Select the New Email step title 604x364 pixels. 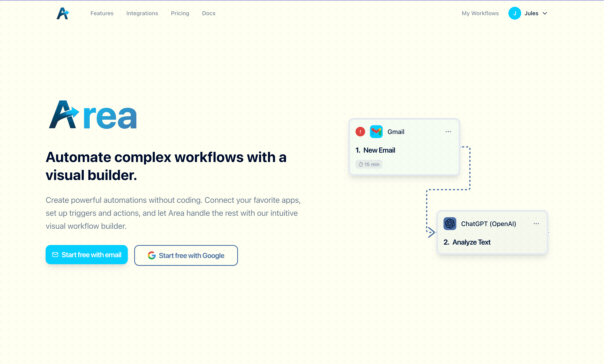point(379,150)
